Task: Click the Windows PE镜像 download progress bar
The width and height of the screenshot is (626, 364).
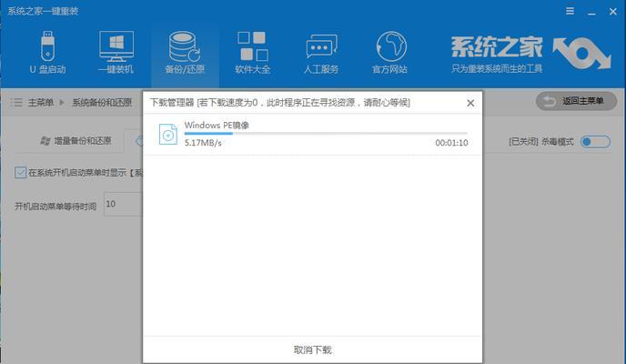Action: (x=326, y=133)
